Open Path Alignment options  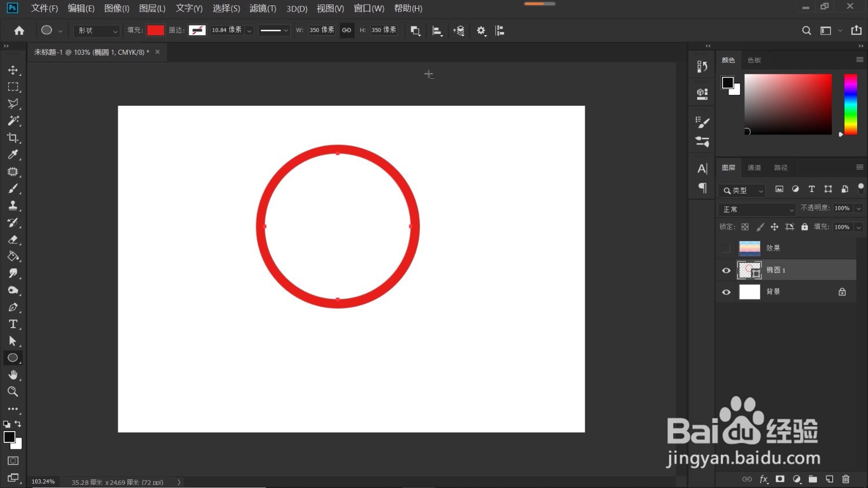437,30
